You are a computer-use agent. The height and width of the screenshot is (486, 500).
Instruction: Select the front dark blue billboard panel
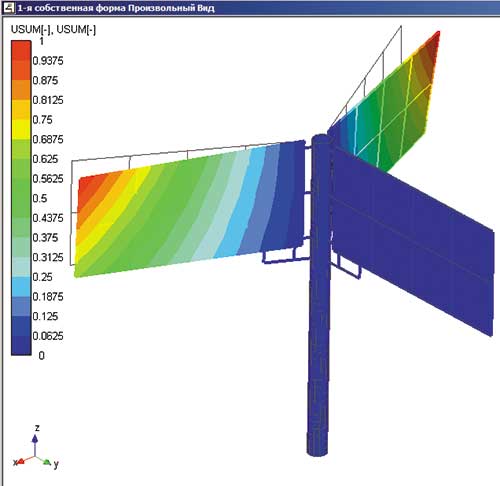413,240
